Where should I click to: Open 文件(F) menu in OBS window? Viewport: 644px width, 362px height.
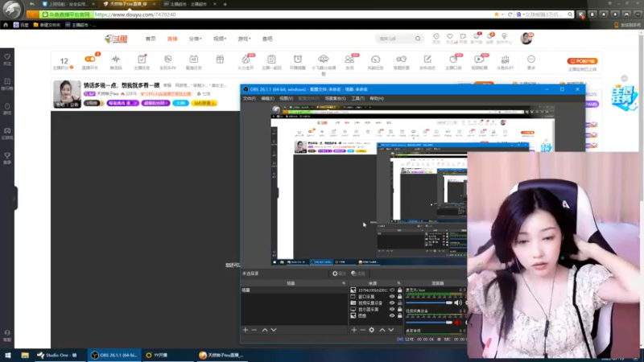point(249,98)
